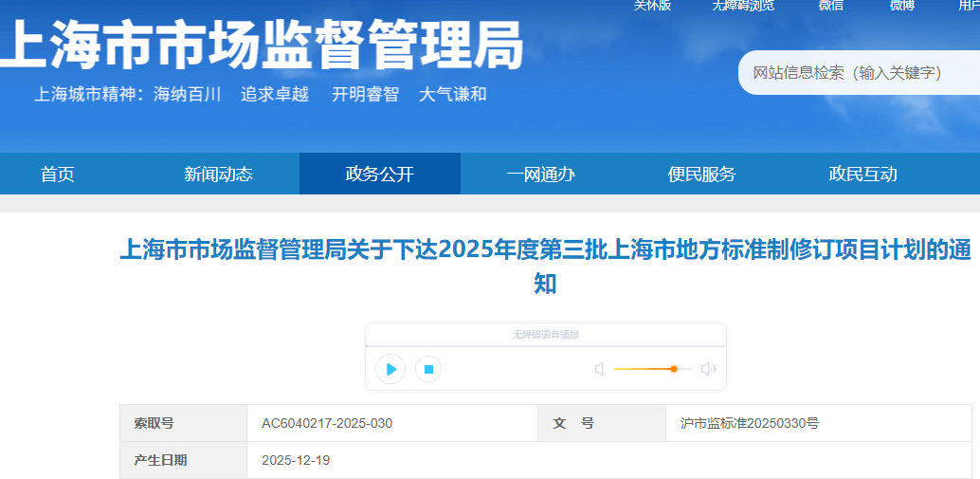Click the article title about 2025年度第三批
Viewport: 980px width, 479px height.
click(x=546, y=267)
